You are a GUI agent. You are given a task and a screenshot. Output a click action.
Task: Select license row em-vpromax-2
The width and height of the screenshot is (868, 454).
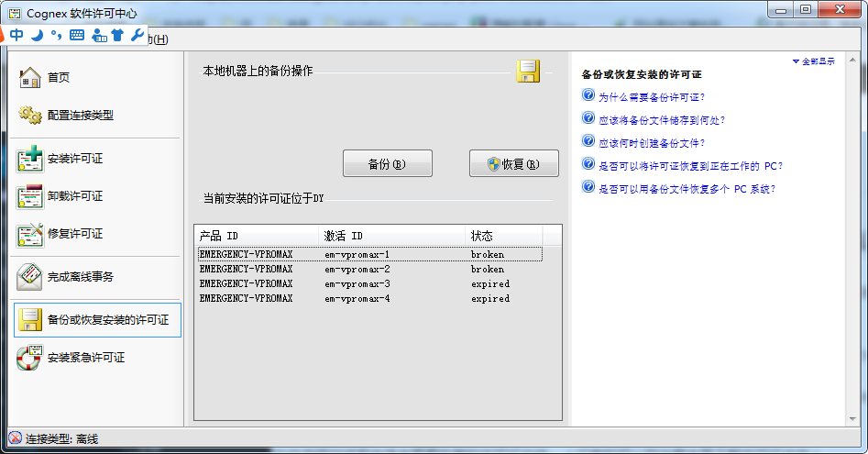[x=369, y=269]
